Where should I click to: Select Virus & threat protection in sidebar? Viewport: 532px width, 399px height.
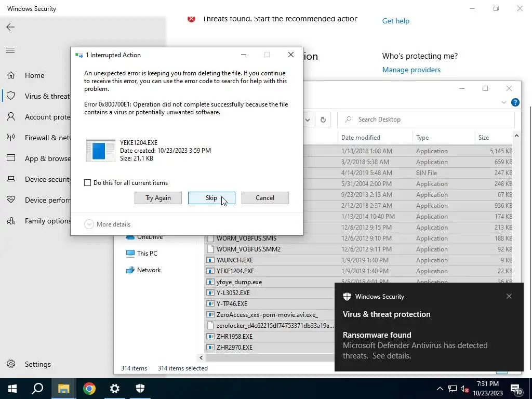[x=37, y=96]
